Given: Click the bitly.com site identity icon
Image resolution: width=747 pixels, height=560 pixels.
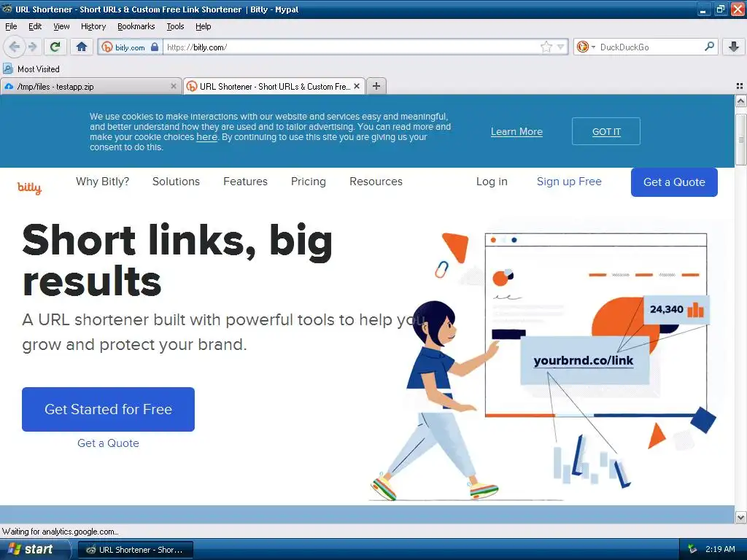Looking at the screenshot, I should pos(107,47).
